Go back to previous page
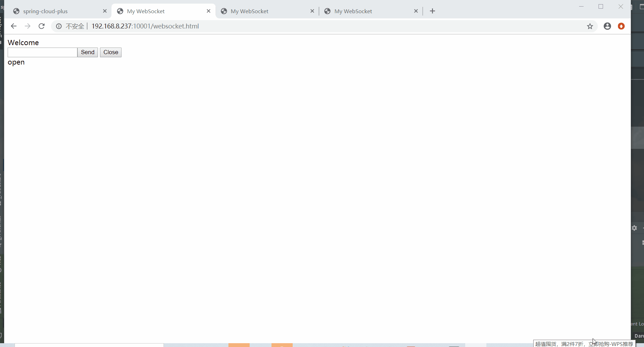The height and width of the screenshot is (347, 644). [x=14, y=26]
